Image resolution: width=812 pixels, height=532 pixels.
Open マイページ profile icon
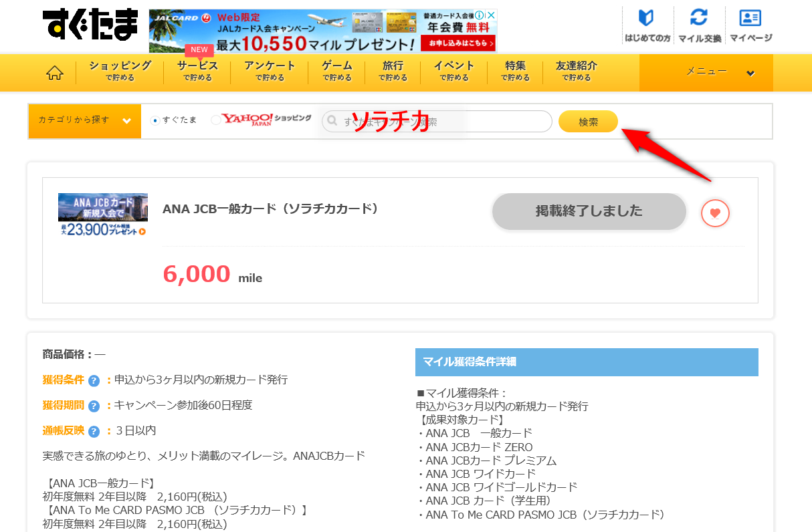pyautogui.click(x=750, y=25)
